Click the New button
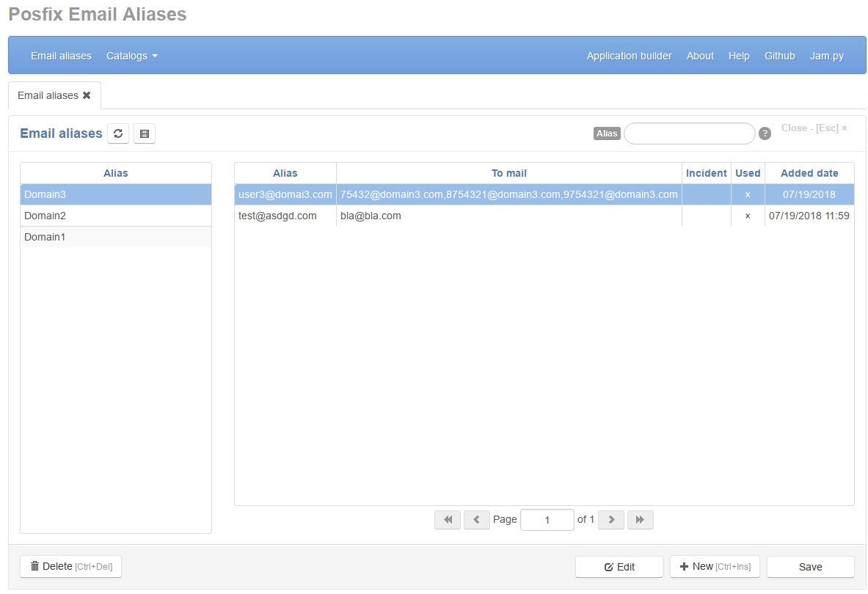This screenshot has height=594, width=868. pos(715,566)
